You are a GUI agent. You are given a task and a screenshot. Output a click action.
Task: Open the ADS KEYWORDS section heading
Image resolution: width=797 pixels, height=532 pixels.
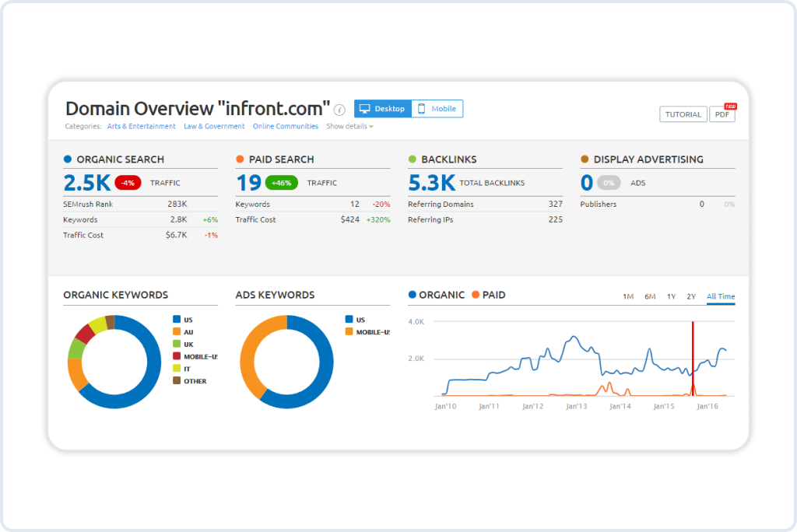(275, 295)
